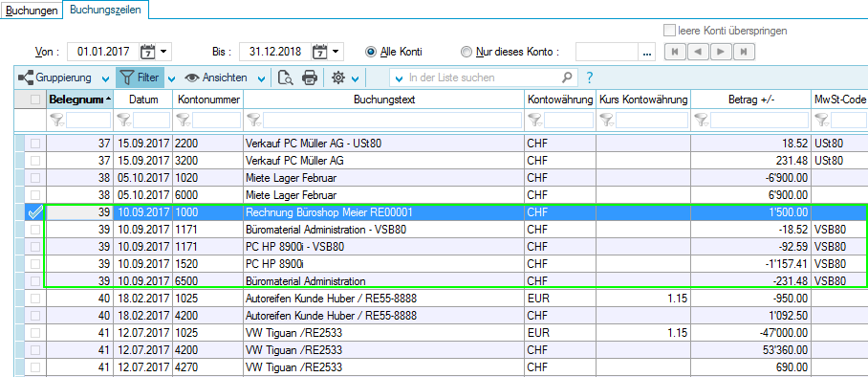Check the row for account 1520 PC HP 8900i
868x377 pixels.
pos(35,263)
